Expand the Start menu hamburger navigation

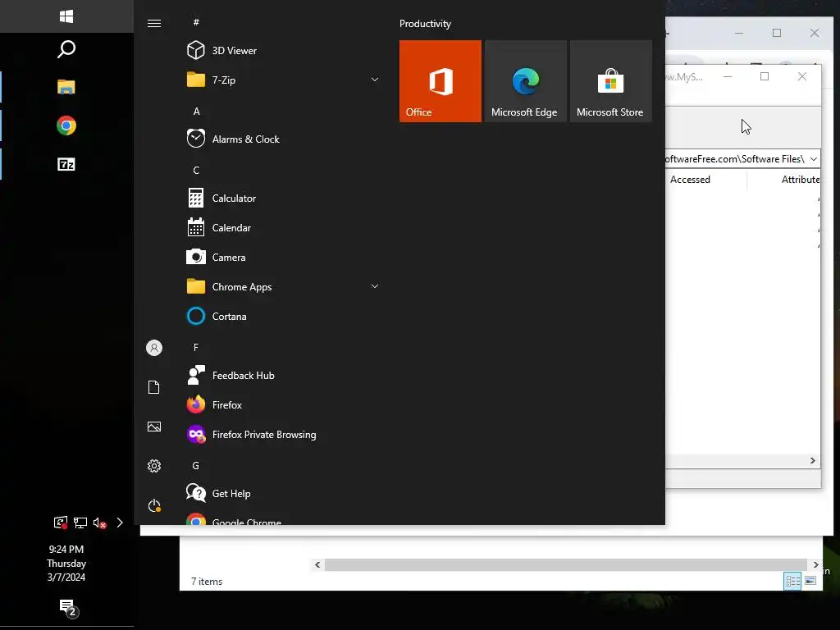coord(154,23)
